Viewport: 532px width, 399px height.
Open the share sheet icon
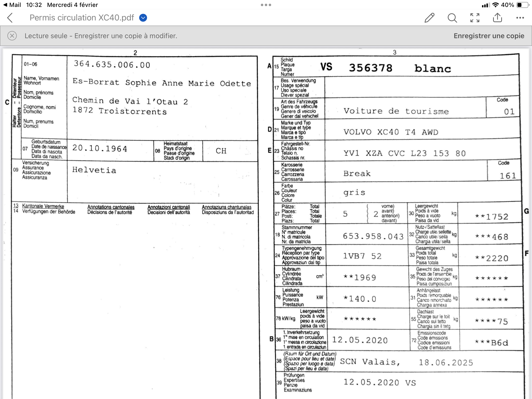click(x=497, y=18)
